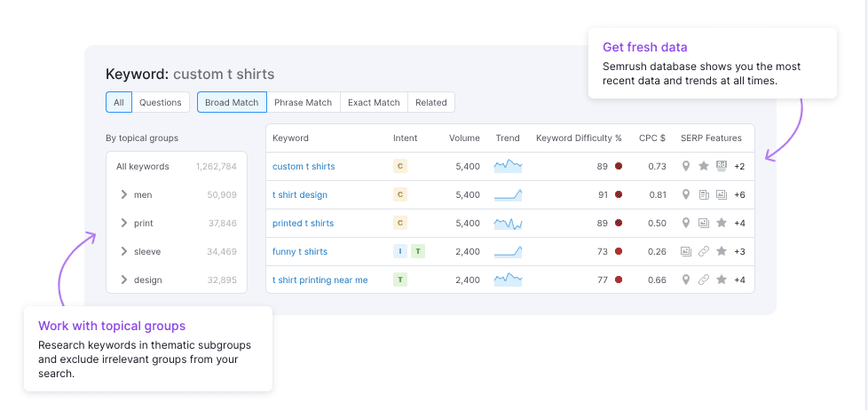
Task: Click image pack icon in printed t shirts row
Action: [704, 223]
